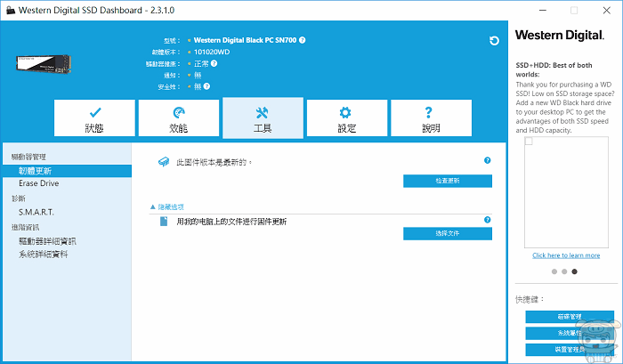The width and height of the screenshot is (623, 364).
Task: Click the 此固件版本是最新的 message
Action: [x=214, y=162]
